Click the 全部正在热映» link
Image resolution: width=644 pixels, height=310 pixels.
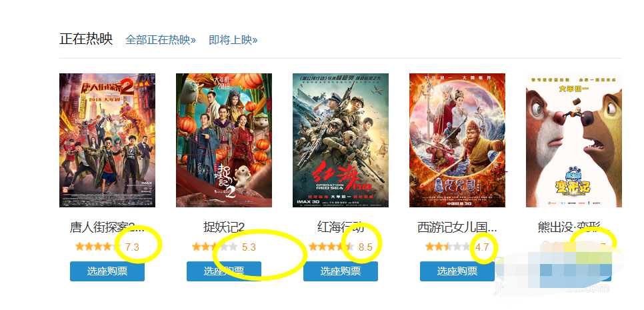point(161,40)
